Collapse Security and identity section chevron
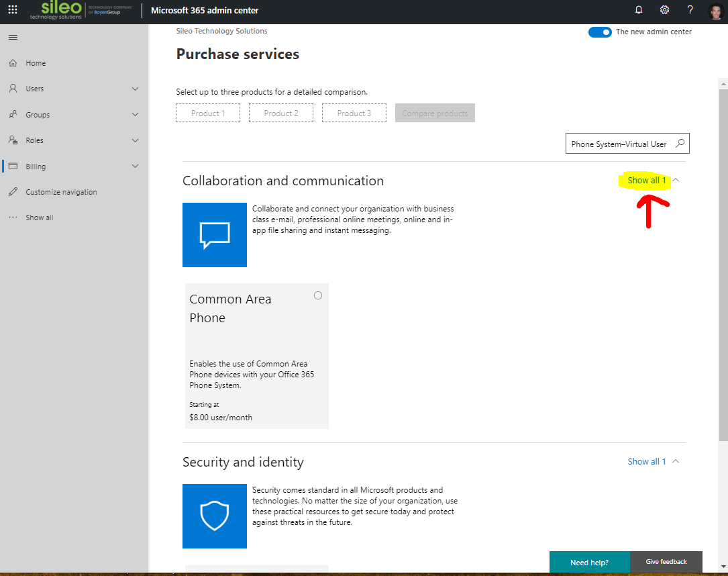Viewport: 728px width, 576px height. click(676, 461)
